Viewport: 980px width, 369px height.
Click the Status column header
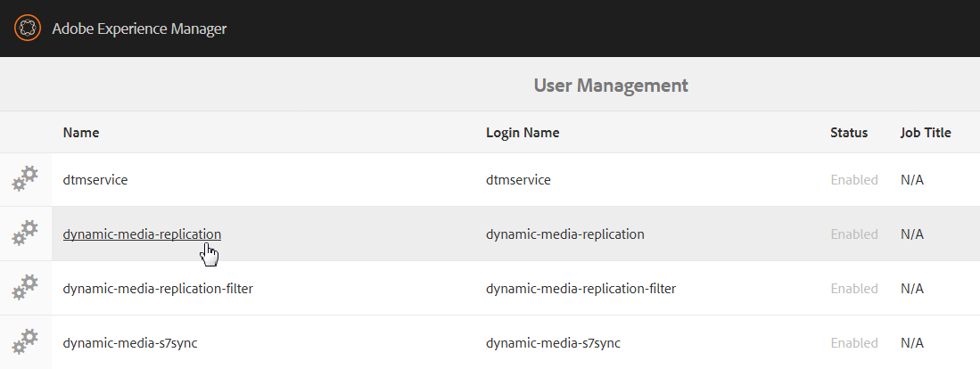click(x=849, y=133)
